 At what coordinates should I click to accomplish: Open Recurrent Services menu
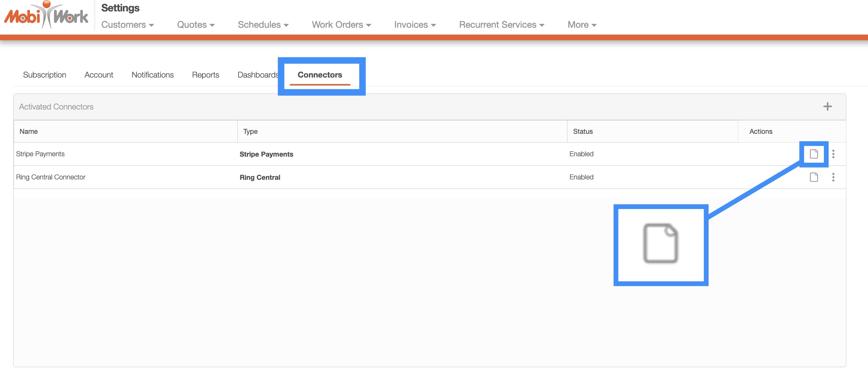click(501, 25)
